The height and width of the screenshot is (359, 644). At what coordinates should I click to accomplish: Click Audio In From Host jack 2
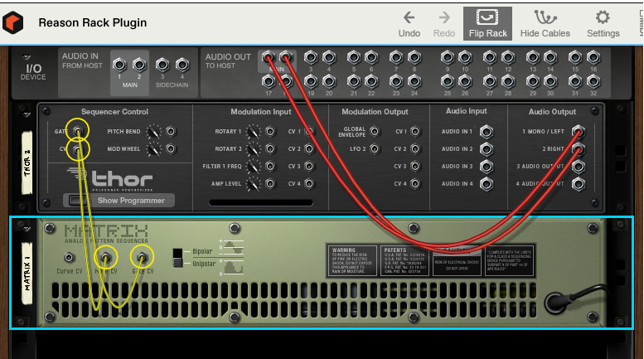(x=139, y=65)
